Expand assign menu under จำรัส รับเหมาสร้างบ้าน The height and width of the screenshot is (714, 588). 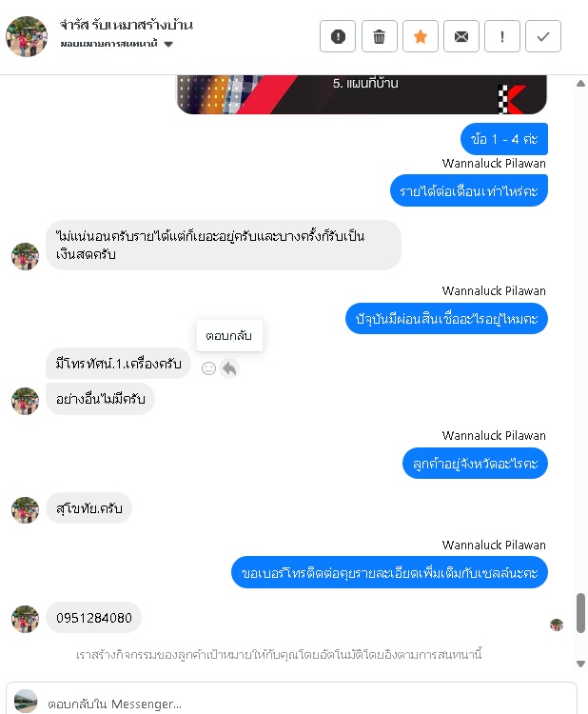(x=116, y=44)
